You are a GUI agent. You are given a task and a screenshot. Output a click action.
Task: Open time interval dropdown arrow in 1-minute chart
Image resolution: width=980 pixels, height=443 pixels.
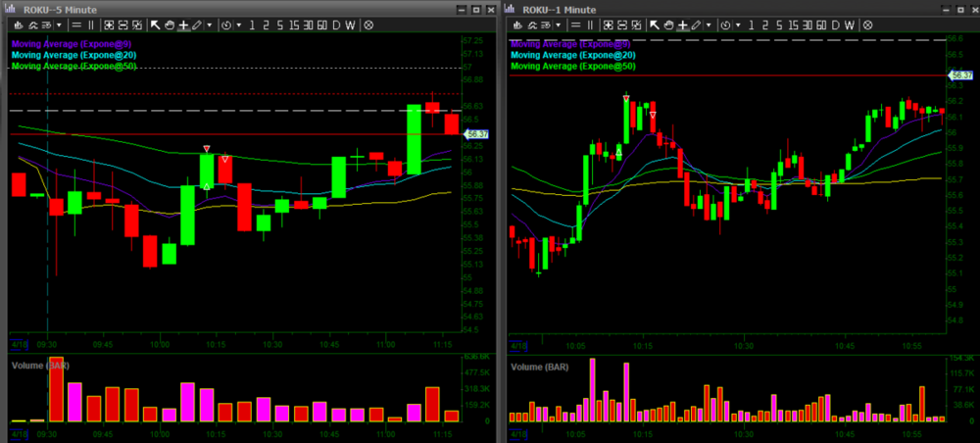click(x=737, y=25)
